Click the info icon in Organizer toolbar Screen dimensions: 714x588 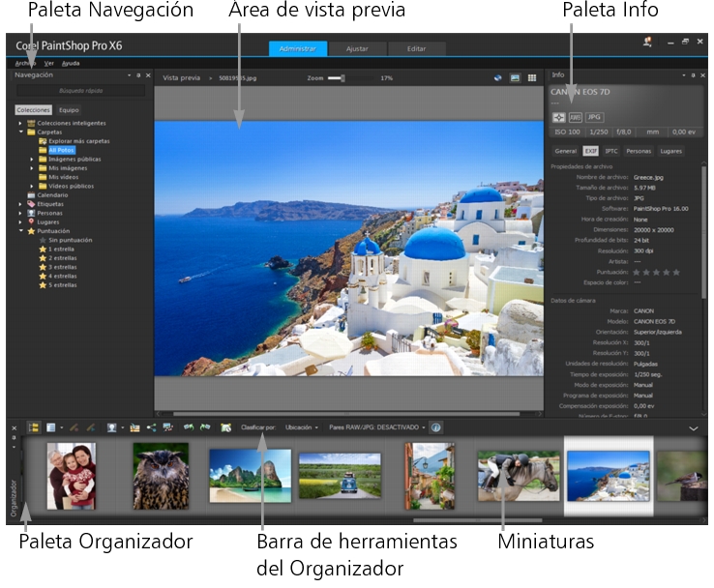point(435,426)
